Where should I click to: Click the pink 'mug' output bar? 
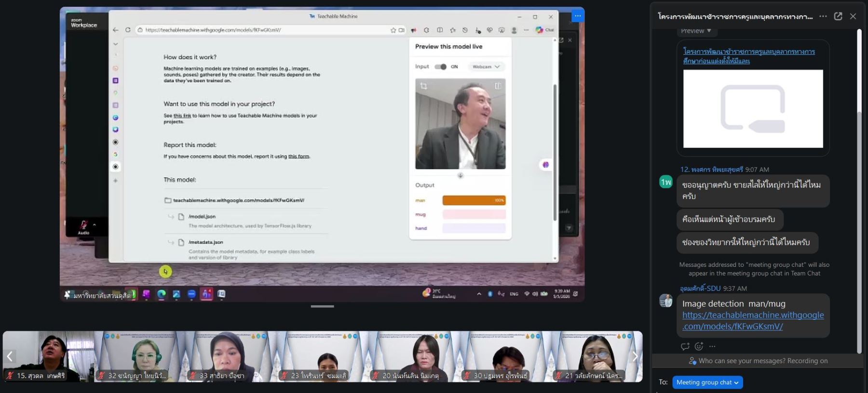(x=474, y=214)
